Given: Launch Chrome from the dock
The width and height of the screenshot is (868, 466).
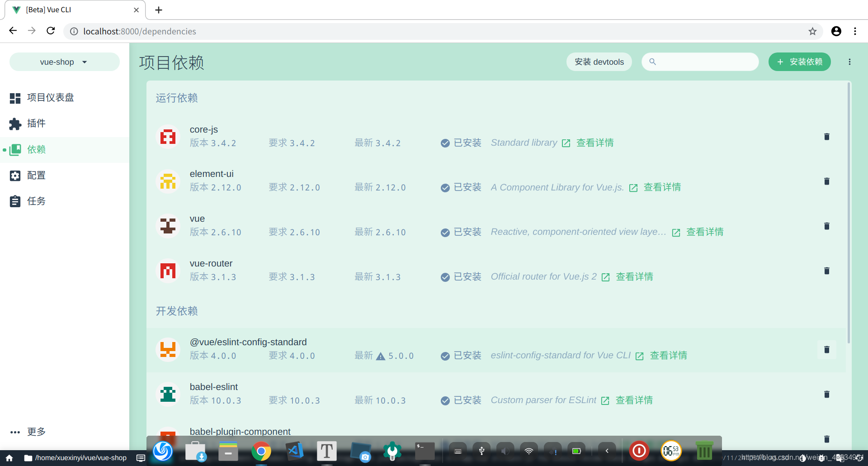Looking at the screenshot, I should (261, 451).
